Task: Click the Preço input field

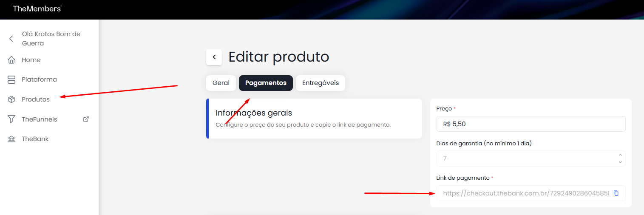Action: coord(531,124)
